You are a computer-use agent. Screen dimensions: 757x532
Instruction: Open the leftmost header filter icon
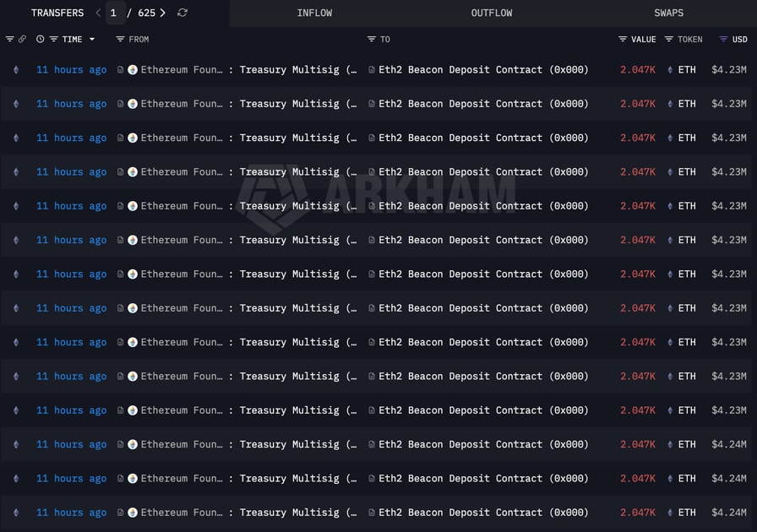pyautogui.click(x=10, y=40)
